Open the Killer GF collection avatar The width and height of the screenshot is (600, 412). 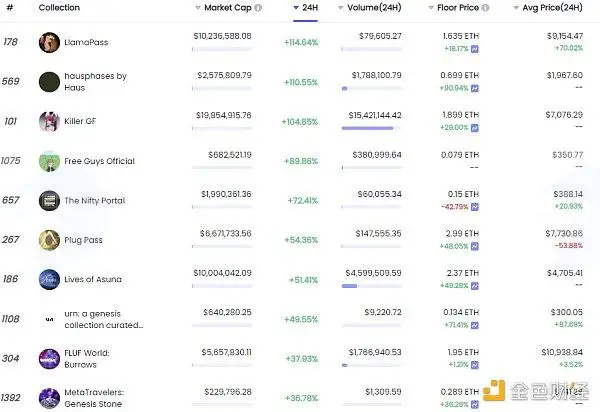[x=49, y=121]
